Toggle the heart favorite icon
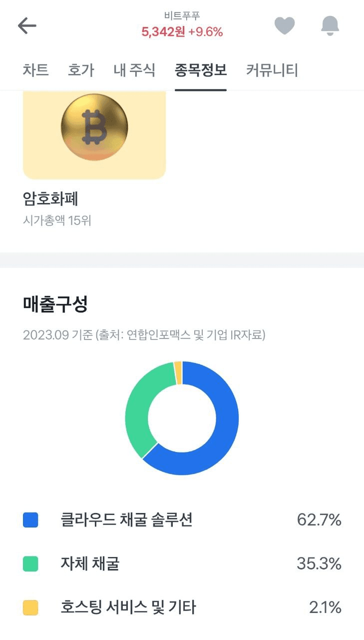This screenshot has height=640, width=364. click(x=285, y=25)
